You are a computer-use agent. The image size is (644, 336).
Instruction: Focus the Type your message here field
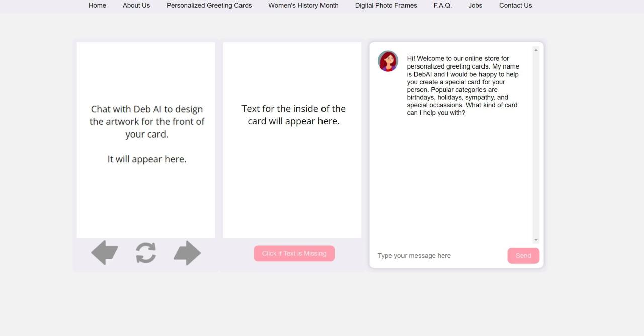tap(438, 256)
